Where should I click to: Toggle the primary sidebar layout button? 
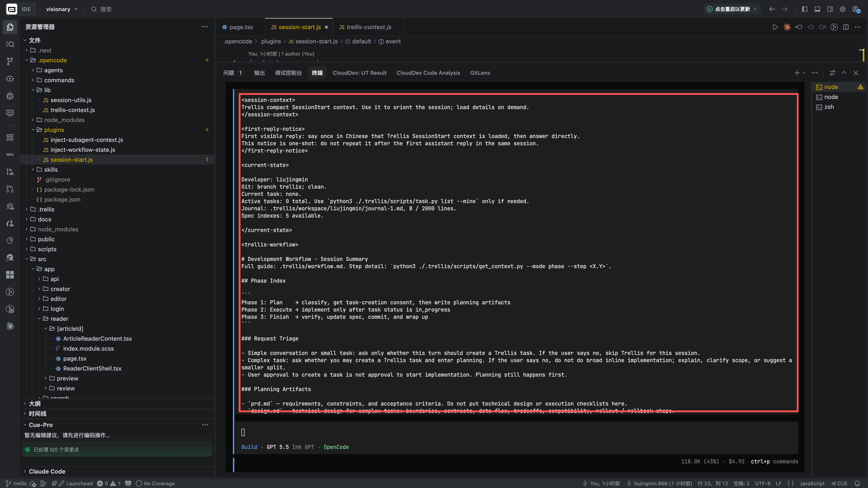[805, 9]
